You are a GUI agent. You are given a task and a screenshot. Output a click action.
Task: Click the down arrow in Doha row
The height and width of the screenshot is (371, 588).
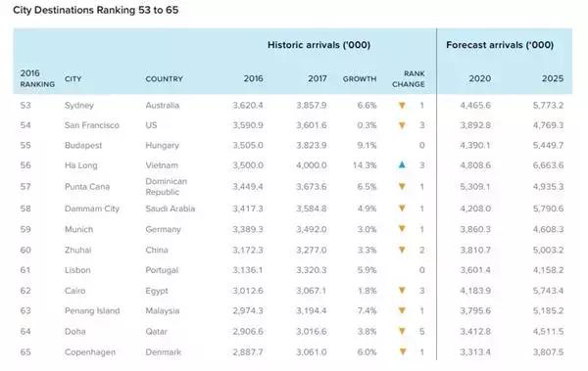click(402, 331)
